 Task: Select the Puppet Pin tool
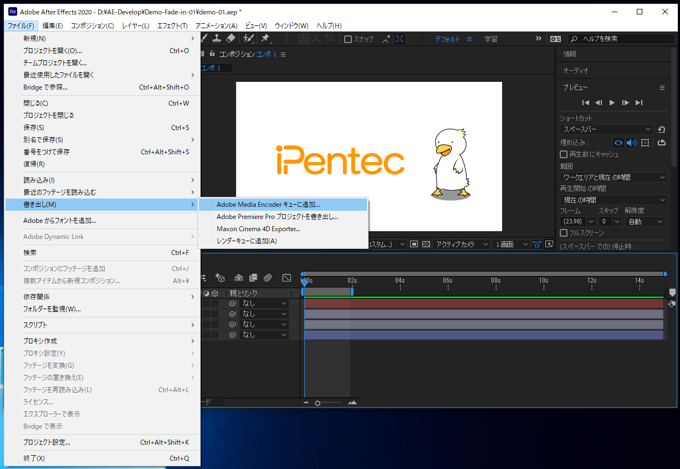point(265,39)
